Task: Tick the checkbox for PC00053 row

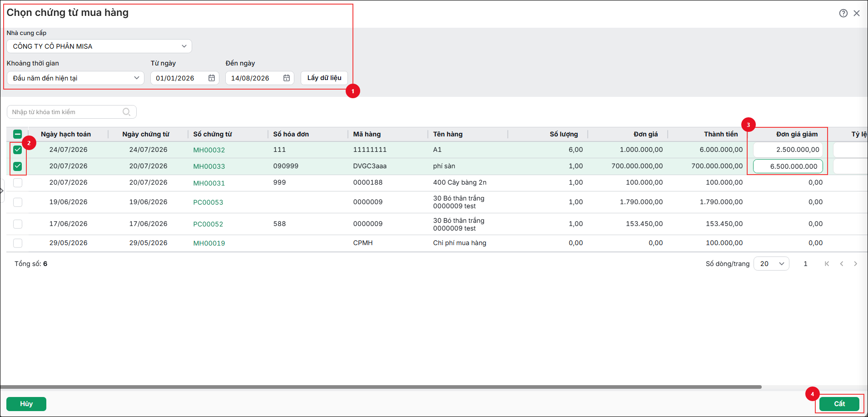Action: click(x=18, y=202)
